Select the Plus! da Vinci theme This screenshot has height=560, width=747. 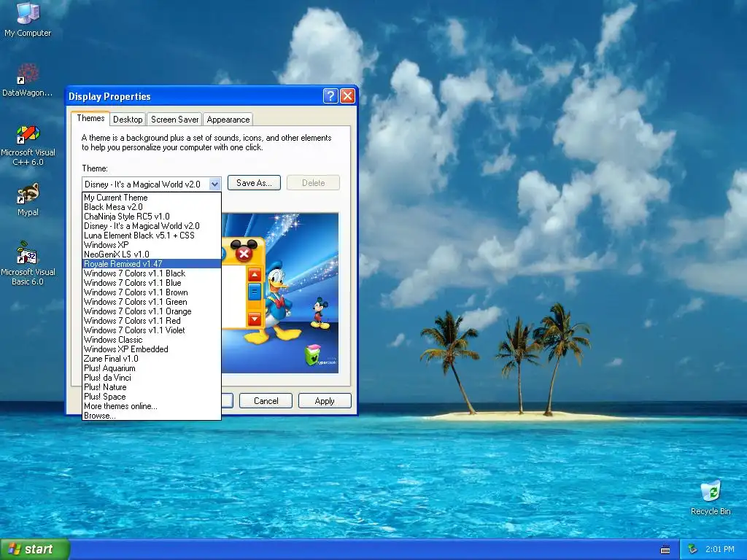pyautogui.click(x=152, y=378)
